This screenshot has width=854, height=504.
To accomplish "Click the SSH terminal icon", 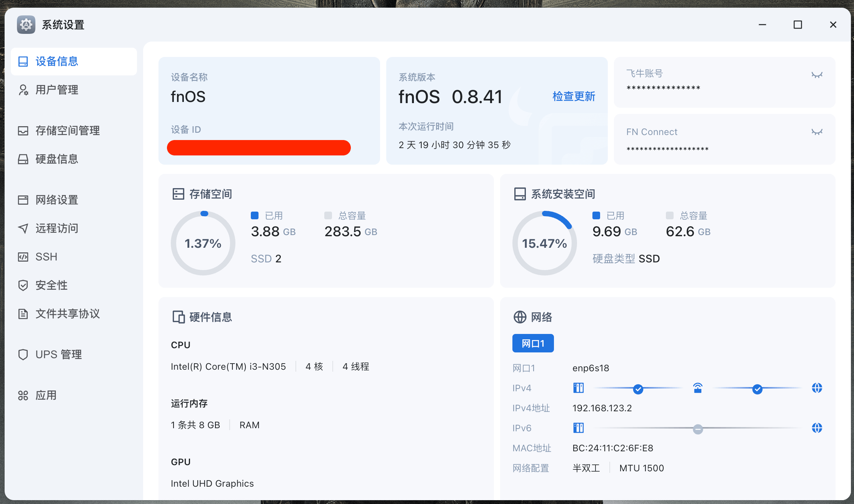I will 23,257.
